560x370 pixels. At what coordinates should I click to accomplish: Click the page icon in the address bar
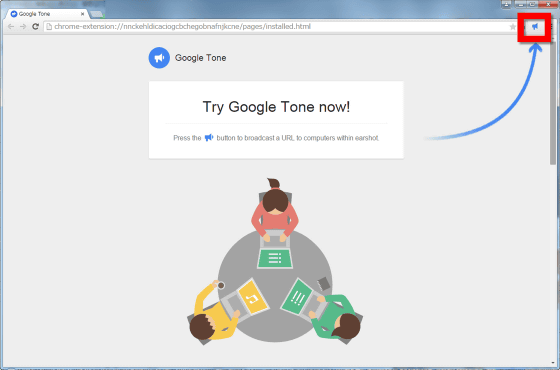pyautogui.click(x=49, y=26)
